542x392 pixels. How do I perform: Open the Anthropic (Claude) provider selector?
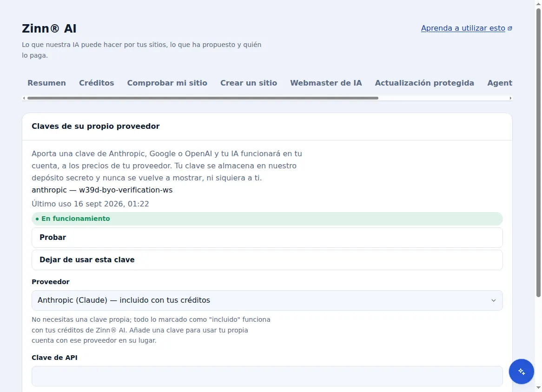tap(267, 300)
